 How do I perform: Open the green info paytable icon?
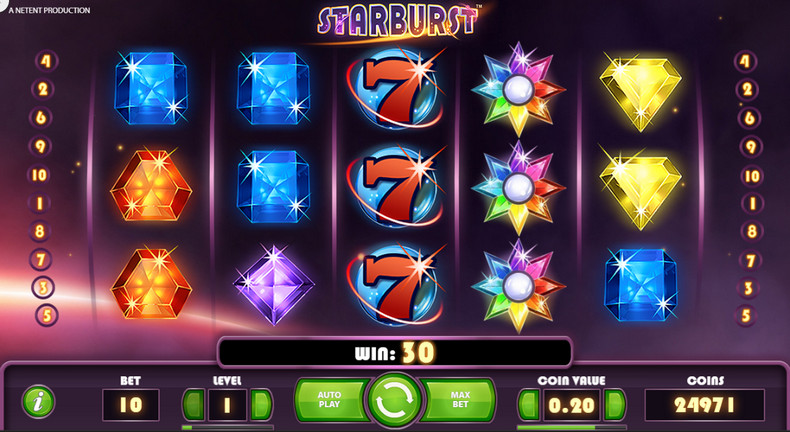(38, 402)
